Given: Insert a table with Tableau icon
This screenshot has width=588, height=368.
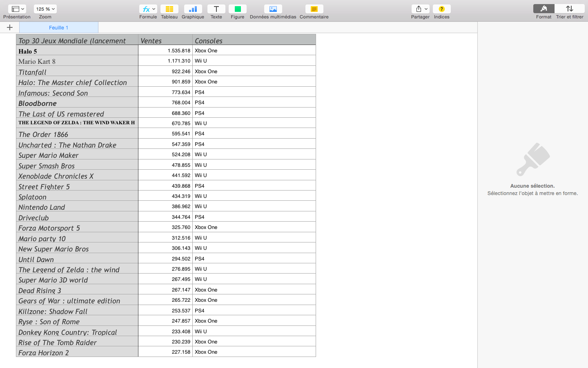Looking at the screenshot, I should (x=169, y=9).
